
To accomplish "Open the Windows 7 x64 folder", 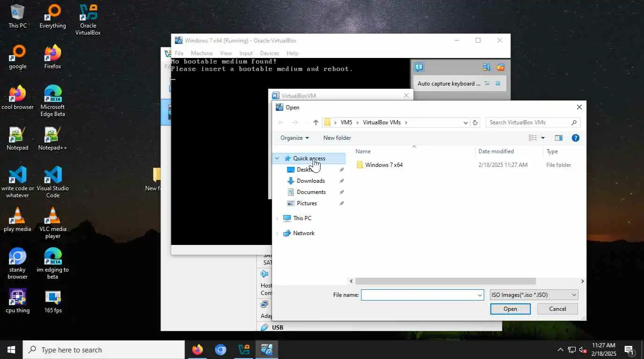I will pyautogui.click(x=384, y=165).
